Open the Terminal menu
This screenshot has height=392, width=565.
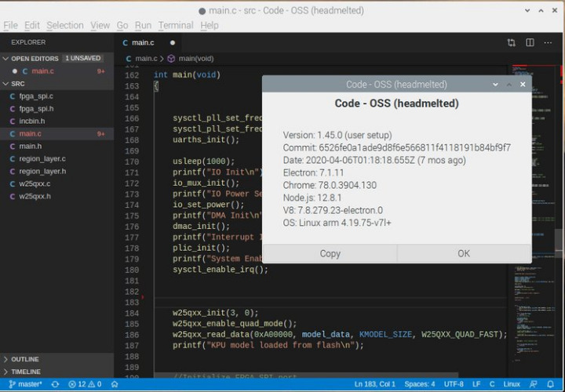[176, 25]
